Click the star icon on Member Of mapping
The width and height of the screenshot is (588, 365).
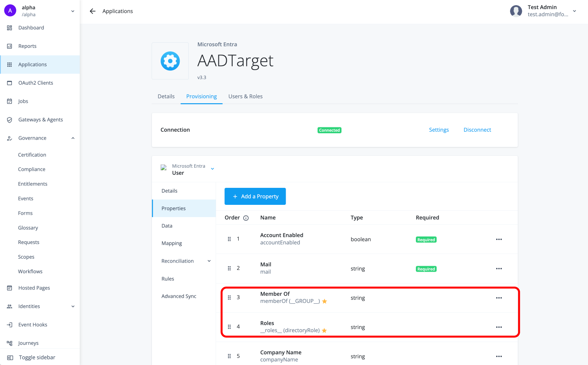tap(324, 301)
